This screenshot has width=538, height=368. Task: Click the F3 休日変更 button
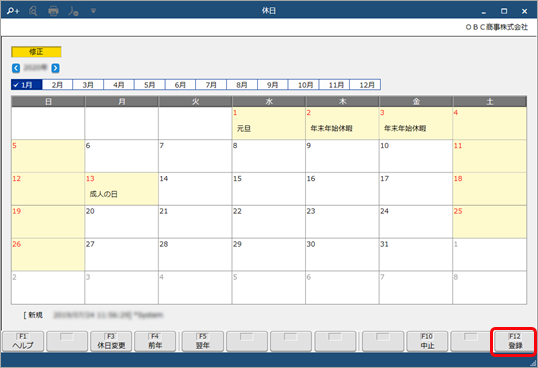point(111,341)
